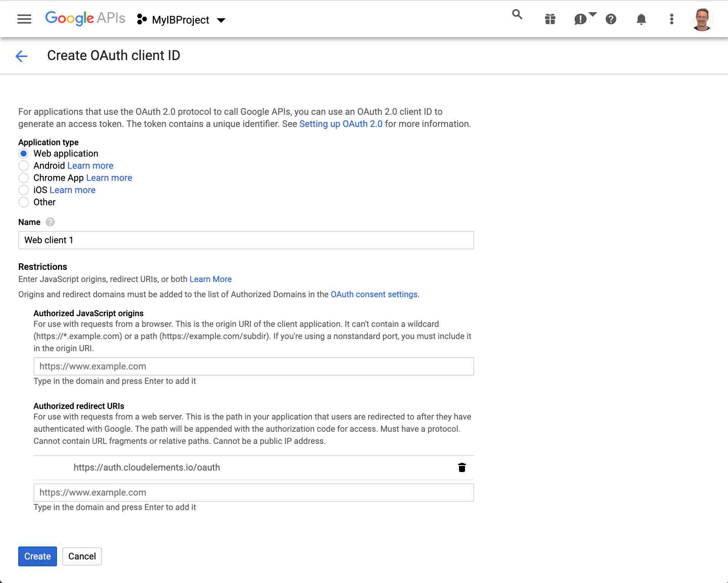Image resolution: width=728 pixels, height=583 pixels.
Task: Delete the auth.cloudelements.io redirect URI
Action: pyautogui.click(x=462, y=467)
